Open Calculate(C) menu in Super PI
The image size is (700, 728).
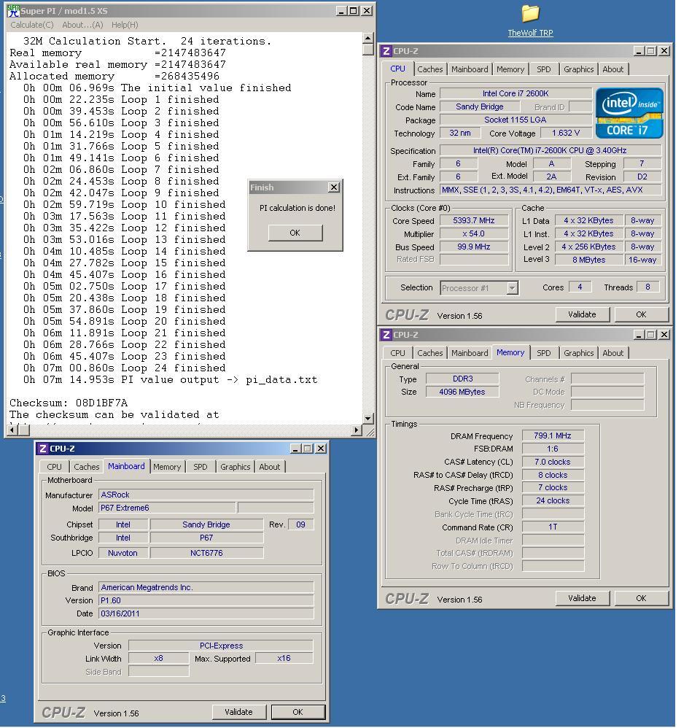coord(31,25)
